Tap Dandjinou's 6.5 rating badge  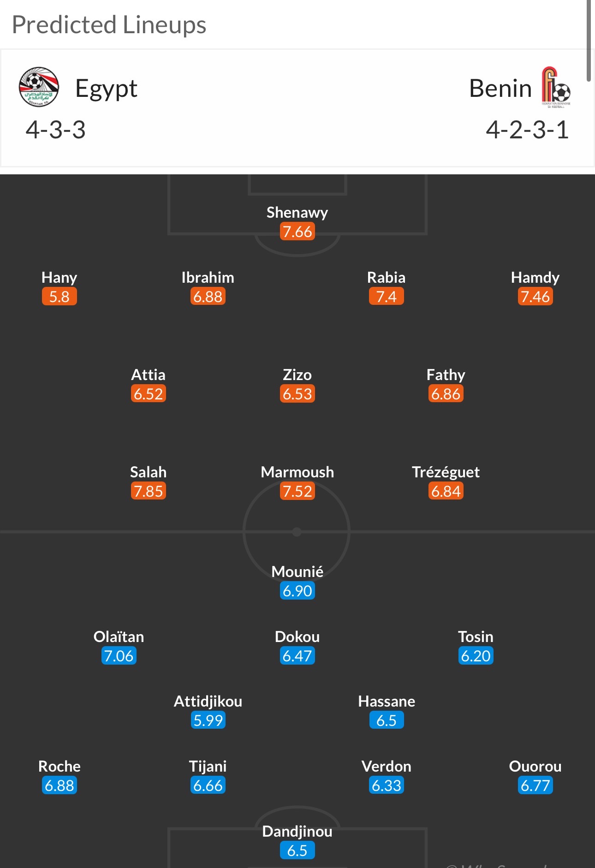click(x=297, y=850)
